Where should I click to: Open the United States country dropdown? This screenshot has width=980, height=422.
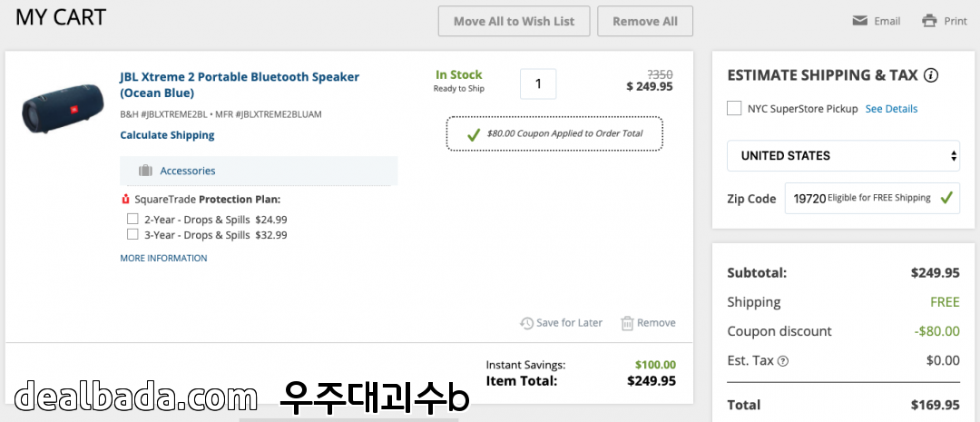point(843,155)
